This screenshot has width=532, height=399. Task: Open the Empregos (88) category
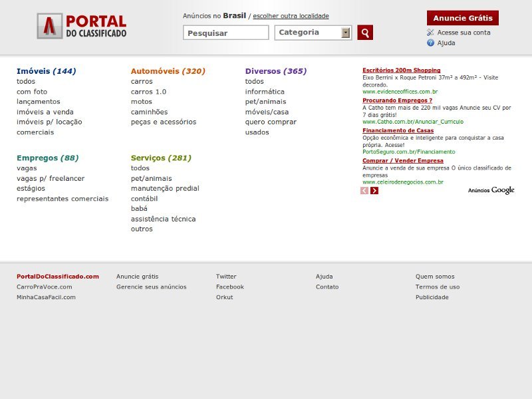click(47, 158)
